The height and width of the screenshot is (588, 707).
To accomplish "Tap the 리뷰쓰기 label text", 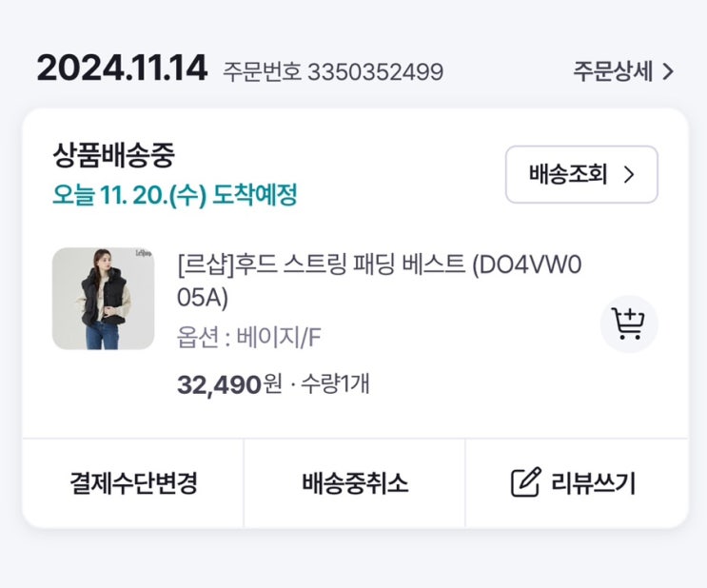I will [593, 482].
